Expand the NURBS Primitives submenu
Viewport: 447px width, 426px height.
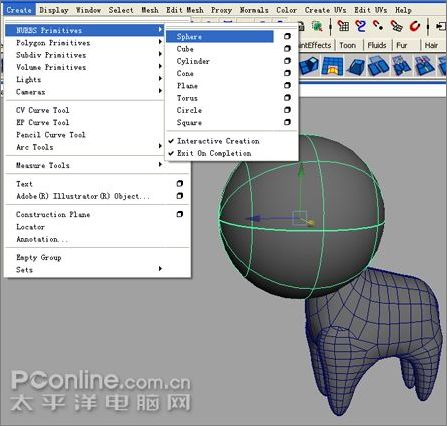click(85, 30)
